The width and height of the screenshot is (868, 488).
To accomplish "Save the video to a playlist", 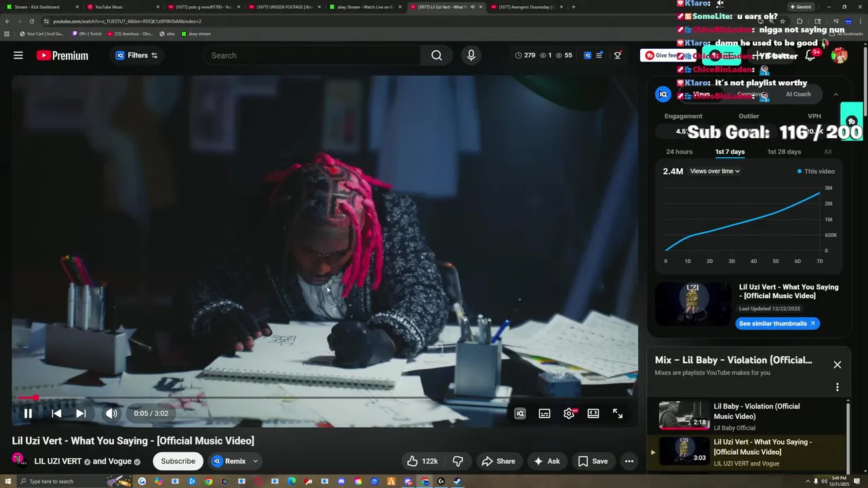I will coord(593,461).
